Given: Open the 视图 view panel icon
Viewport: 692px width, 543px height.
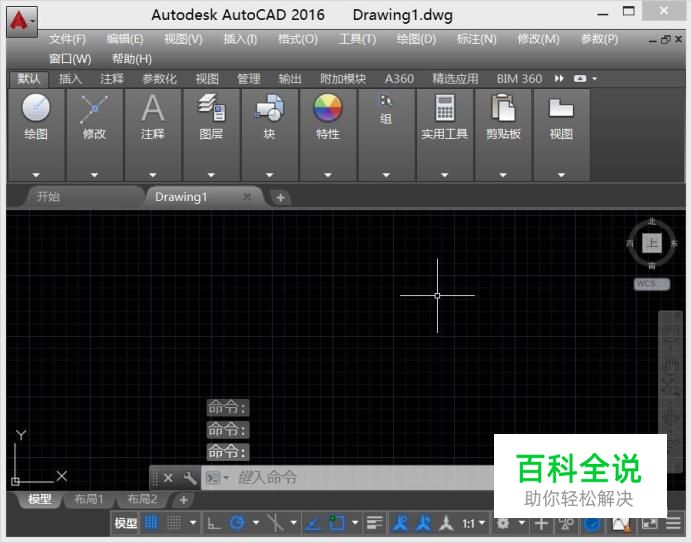Looking at the screenshot, I should [561, 108].
